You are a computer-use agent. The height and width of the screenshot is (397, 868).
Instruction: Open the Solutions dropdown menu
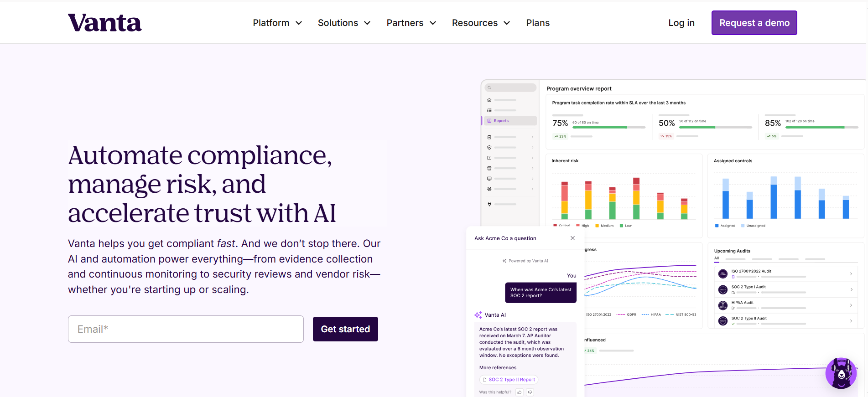pyautogui.click(x=344, y=22)
